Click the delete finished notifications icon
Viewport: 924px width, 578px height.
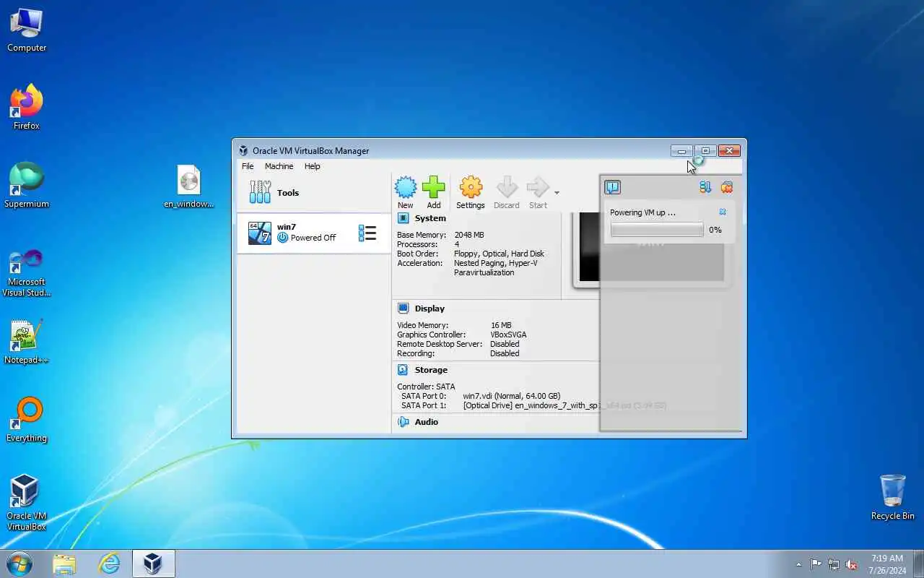727,187
